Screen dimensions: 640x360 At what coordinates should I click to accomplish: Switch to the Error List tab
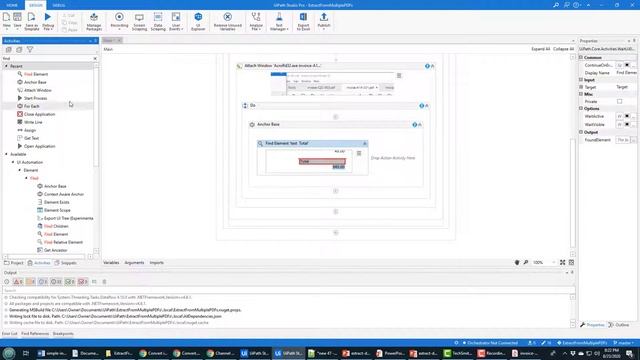click(x=10, y=333)
